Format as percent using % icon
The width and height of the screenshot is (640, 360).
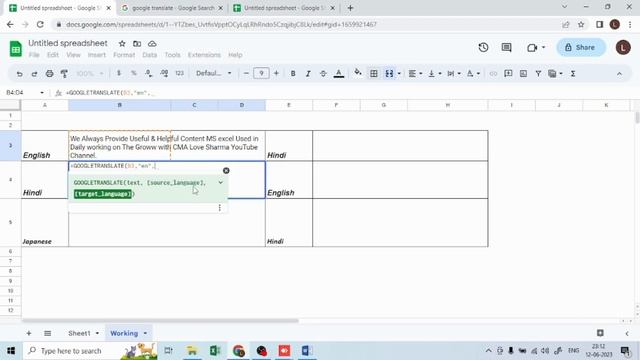[133, 73]
